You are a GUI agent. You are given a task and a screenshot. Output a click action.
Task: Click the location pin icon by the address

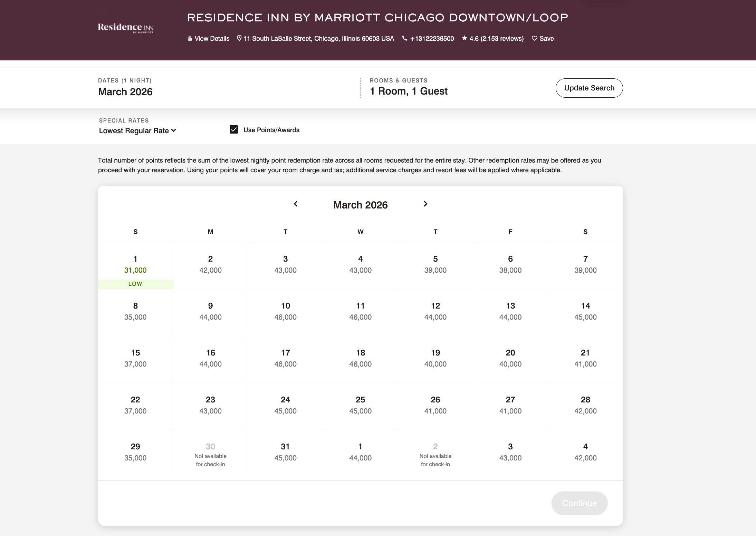pos(239,38)
